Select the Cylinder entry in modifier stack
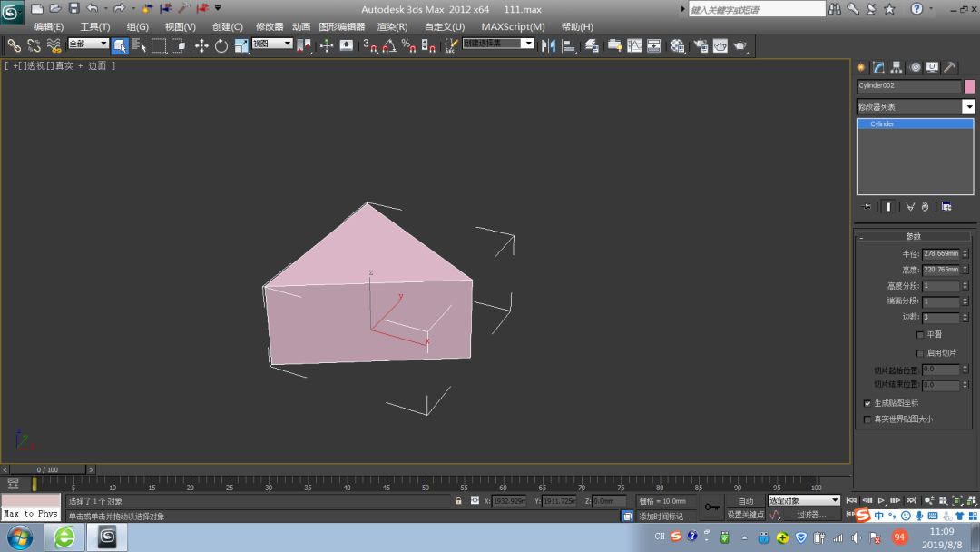Viewport: 980px width, 552px height. click(x=915, y=123)
